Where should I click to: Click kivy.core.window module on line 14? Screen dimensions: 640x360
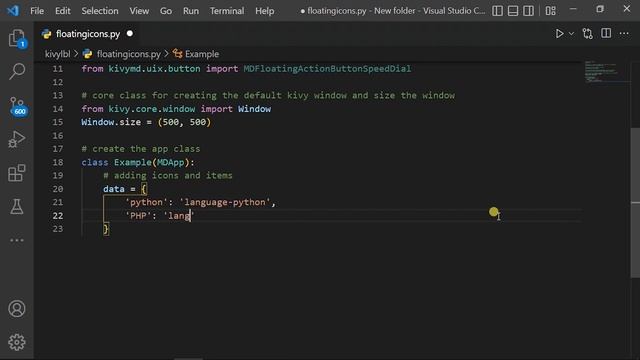151,109
